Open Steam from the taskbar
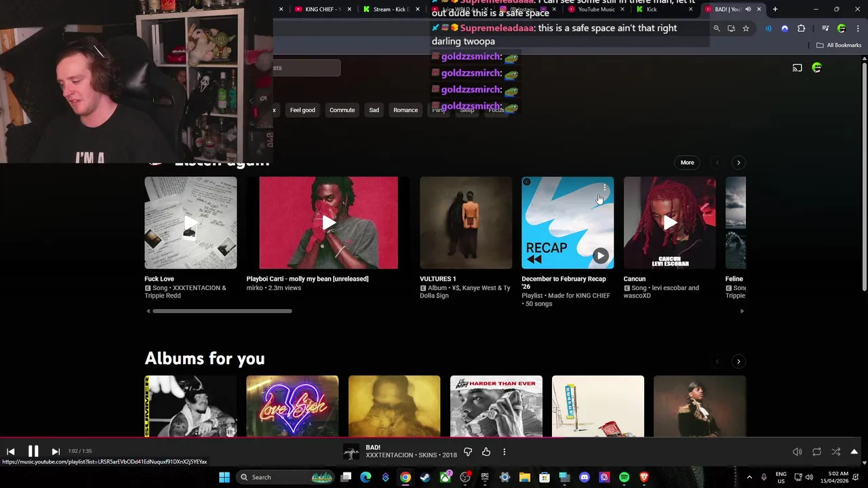The image size is (868, 488). [x=425, y=477]
